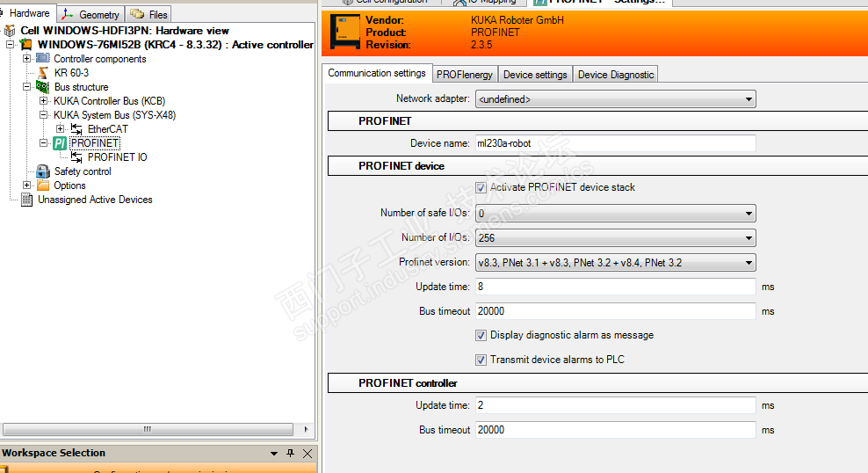Click the Device name input field
This screenshot has width=868, height=473.
[616, 143]
